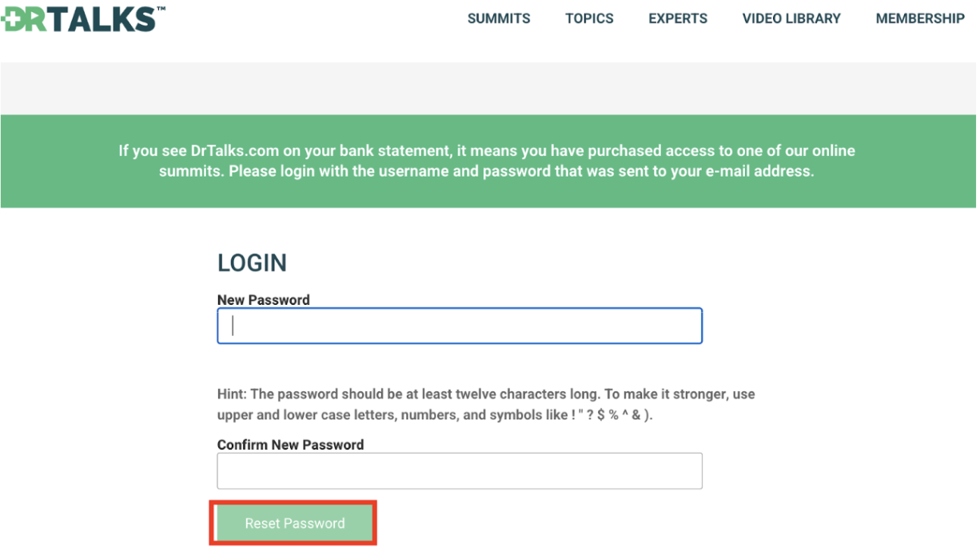The width and height of the screenshot is (980, 552).
Task: Focus the New Password input field
Action: pos(460,326)
